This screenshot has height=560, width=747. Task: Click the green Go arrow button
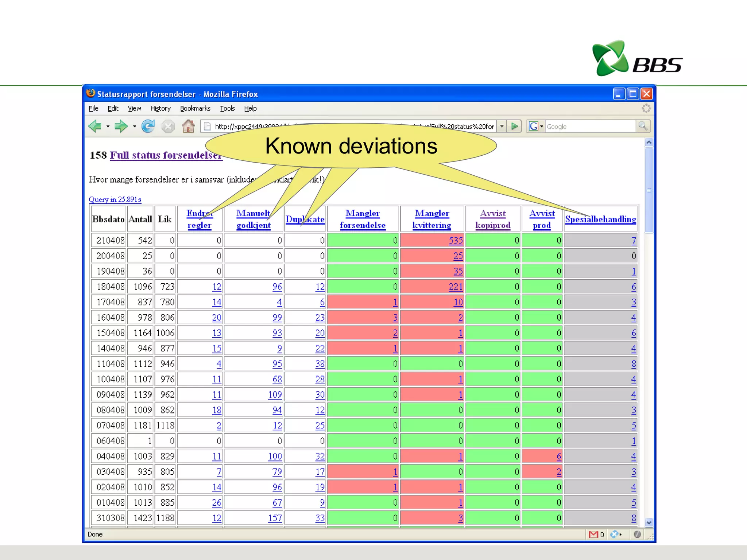click(x=515, y=127)
